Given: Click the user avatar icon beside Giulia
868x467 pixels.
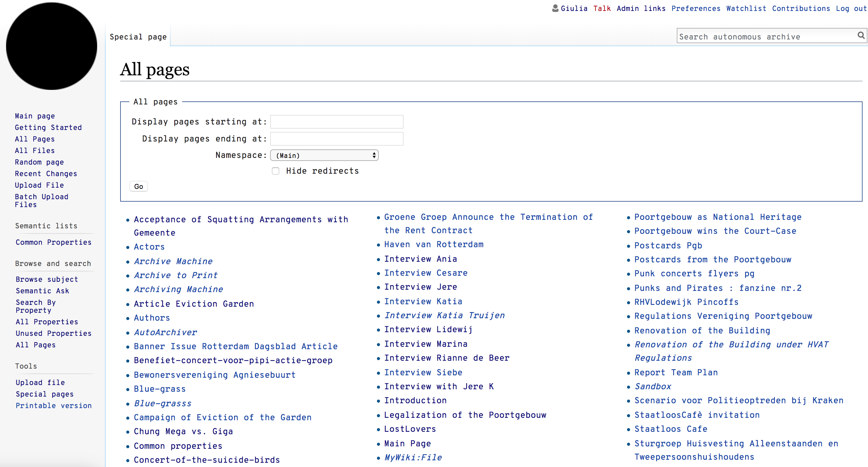Looking at the screenshot, I should [x=555, y=8].
